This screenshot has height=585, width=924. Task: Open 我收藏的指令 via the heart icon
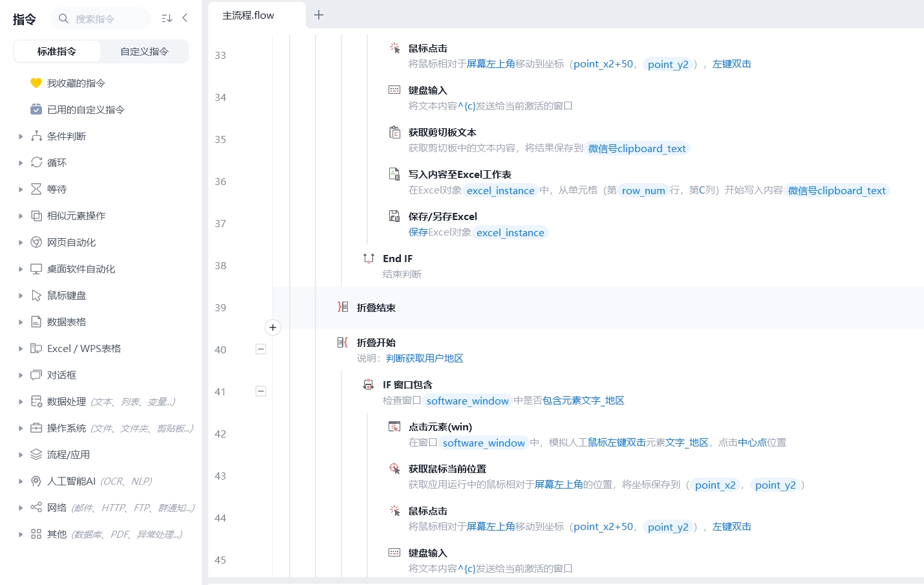pyautogui.click(x=36, y=83)
